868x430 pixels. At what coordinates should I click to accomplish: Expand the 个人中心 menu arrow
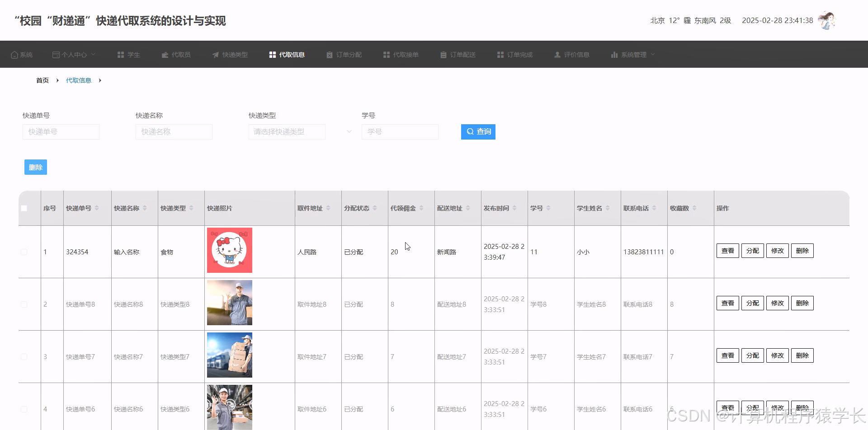point(94,54)
